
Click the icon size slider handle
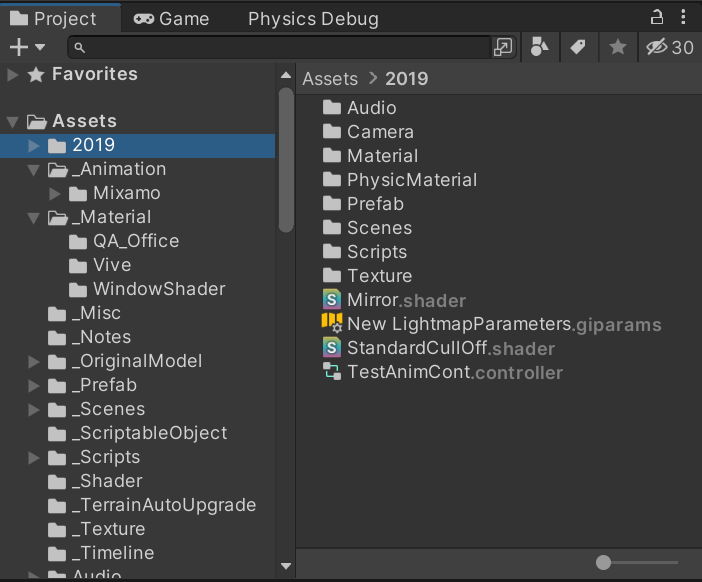pos(604,563)
